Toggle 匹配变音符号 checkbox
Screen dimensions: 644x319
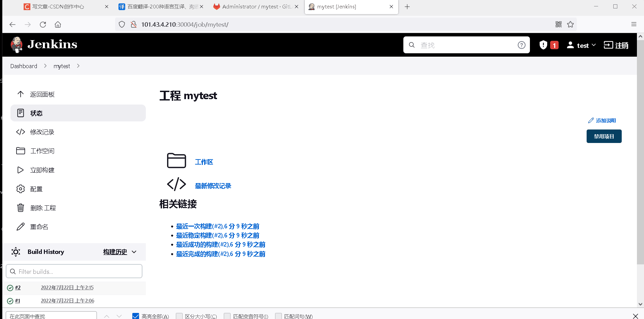pyautogui.click(x=227, y=316)
